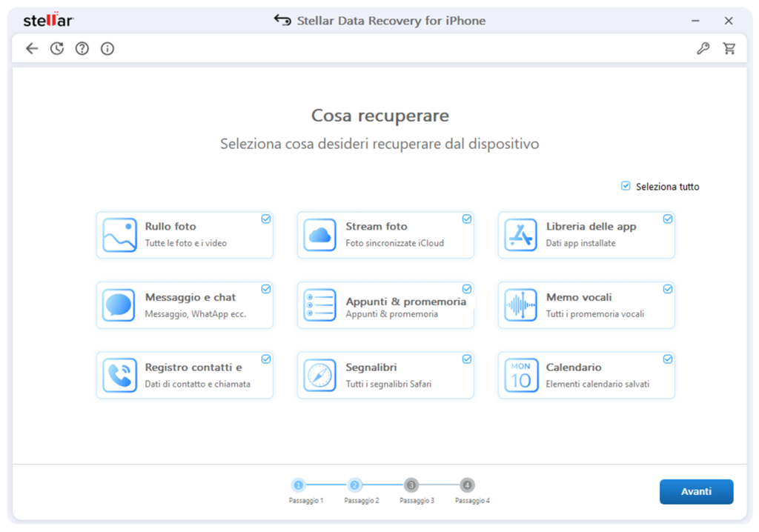Click the Segnalibri title

pos(371,368)
